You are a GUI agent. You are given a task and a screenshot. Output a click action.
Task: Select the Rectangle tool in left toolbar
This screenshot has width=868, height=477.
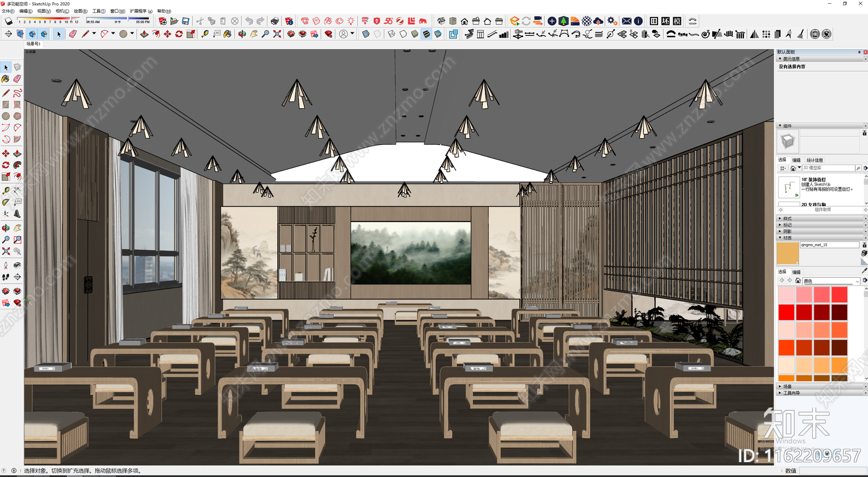click(x=6, y=104)
